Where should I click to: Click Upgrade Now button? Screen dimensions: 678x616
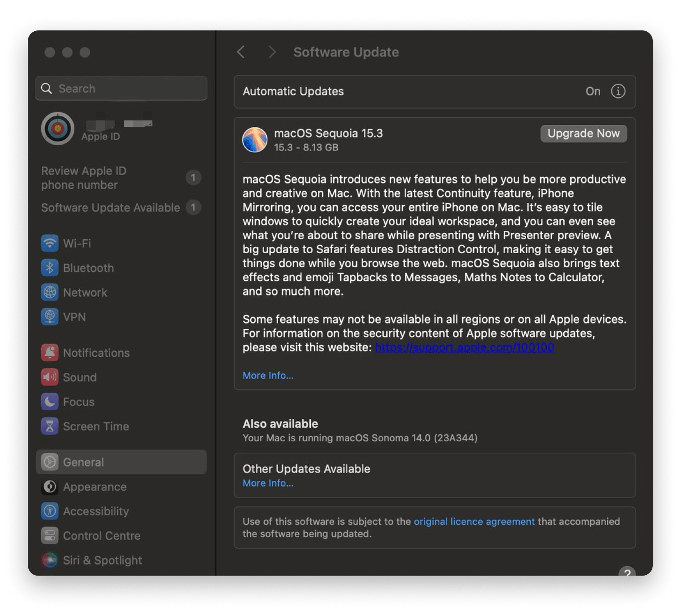coord(583,133)
